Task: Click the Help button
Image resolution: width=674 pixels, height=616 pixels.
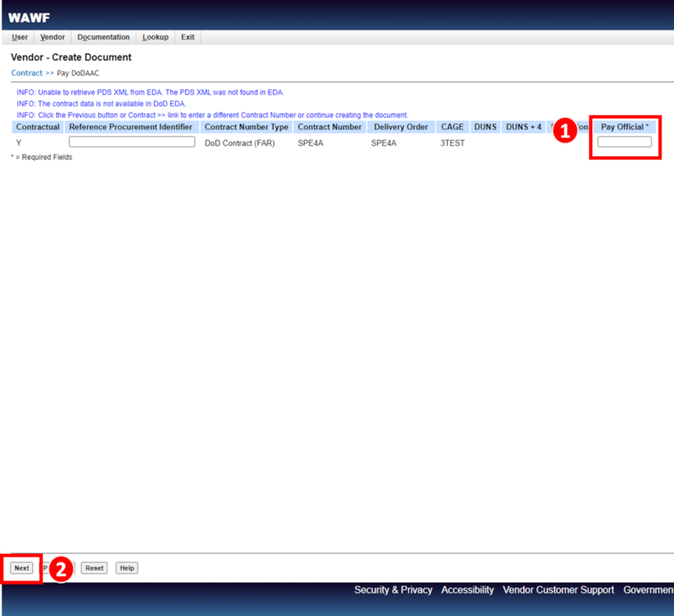Action: pos(127,568)
